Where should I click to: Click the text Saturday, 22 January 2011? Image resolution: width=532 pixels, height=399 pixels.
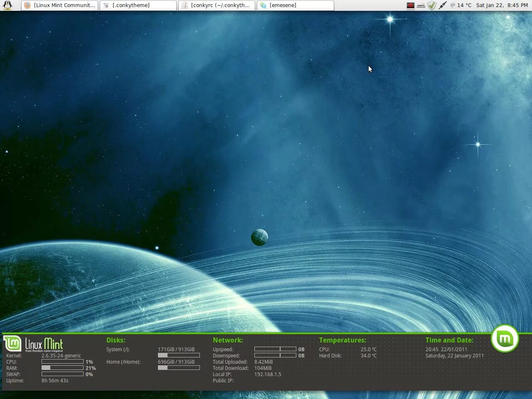coord(455,356)
